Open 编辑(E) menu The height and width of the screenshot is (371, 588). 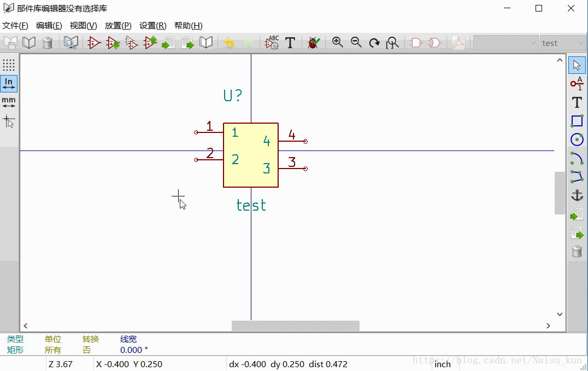click(x=49, y=26)
